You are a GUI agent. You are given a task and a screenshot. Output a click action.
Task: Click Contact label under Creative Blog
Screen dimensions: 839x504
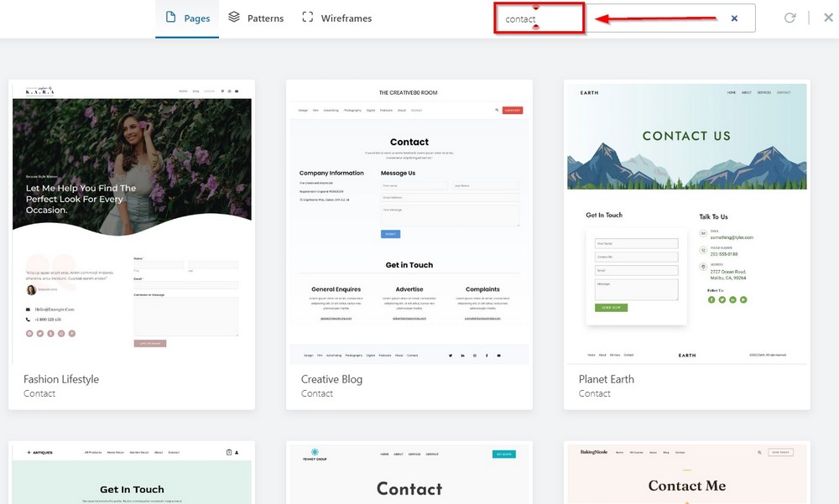(x=317, y=393)
